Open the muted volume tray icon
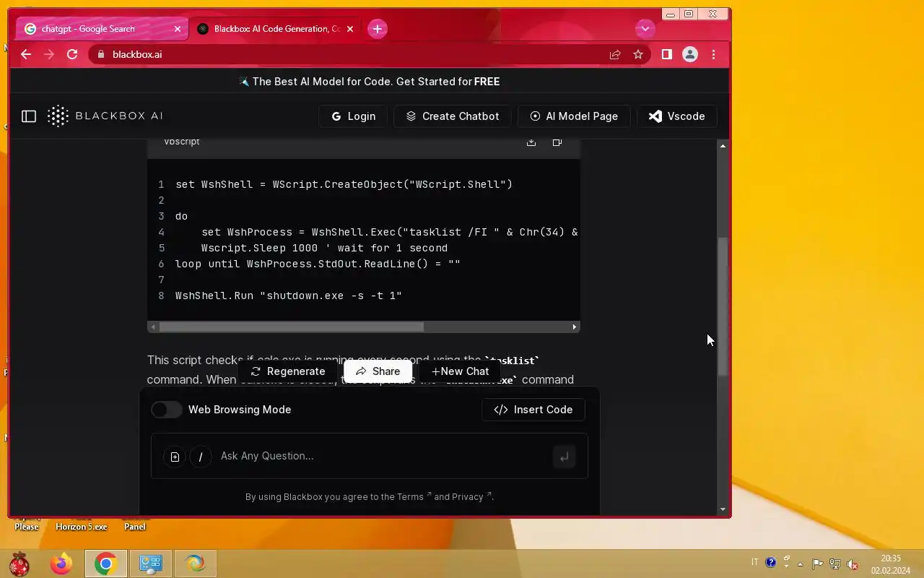Image resolution: width=924 pixels, height=578 pixels. pyautogui.click(x=853, y=564)
